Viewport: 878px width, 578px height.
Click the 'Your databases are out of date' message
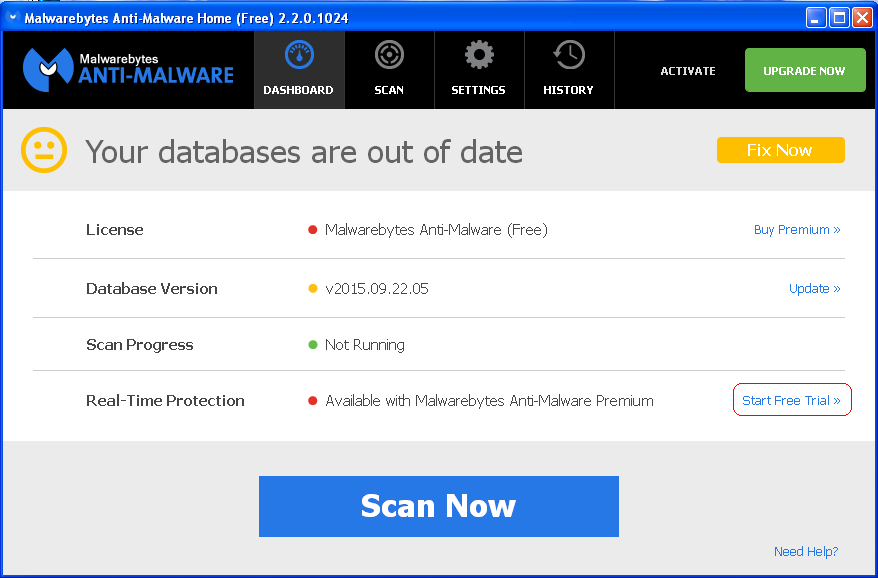click(303, 151)
